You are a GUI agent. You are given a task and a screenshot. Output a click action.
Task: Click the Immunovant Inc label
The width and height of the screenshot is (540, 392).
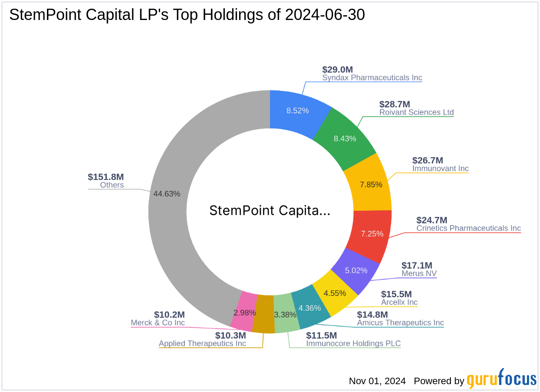click(440, 168)
